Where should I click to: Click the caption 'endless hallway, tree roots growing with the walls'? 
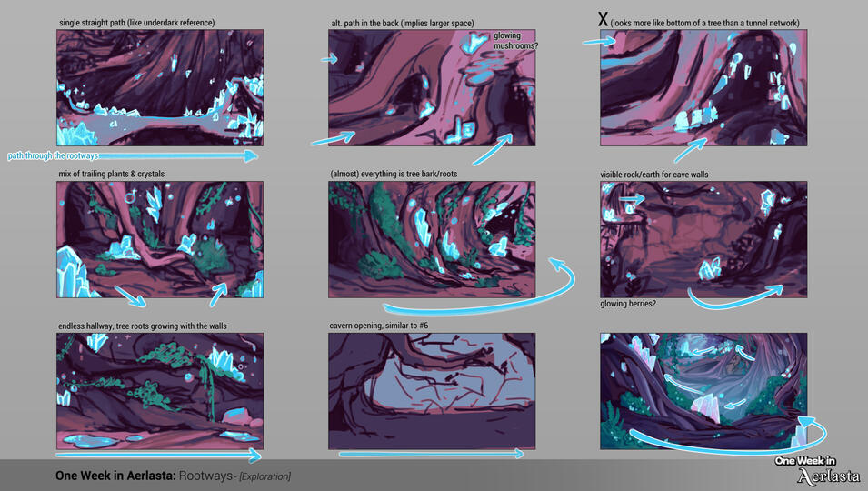143,326
